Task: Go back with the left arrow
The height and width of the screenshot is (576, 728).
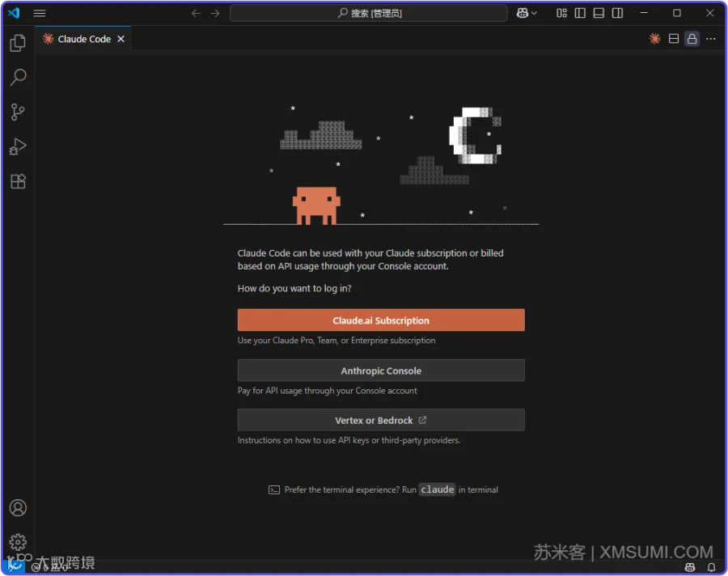Action: click(197, 13)
